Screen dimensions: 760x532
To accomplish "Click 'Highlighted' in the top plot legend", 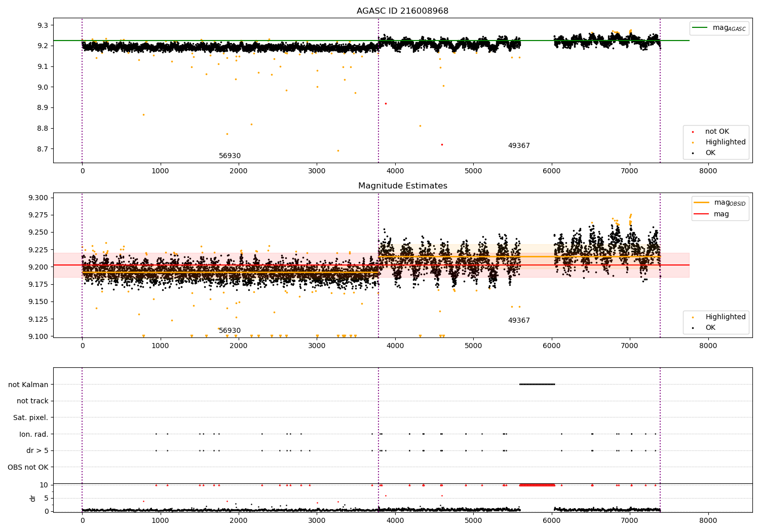I will pos(726,142).
